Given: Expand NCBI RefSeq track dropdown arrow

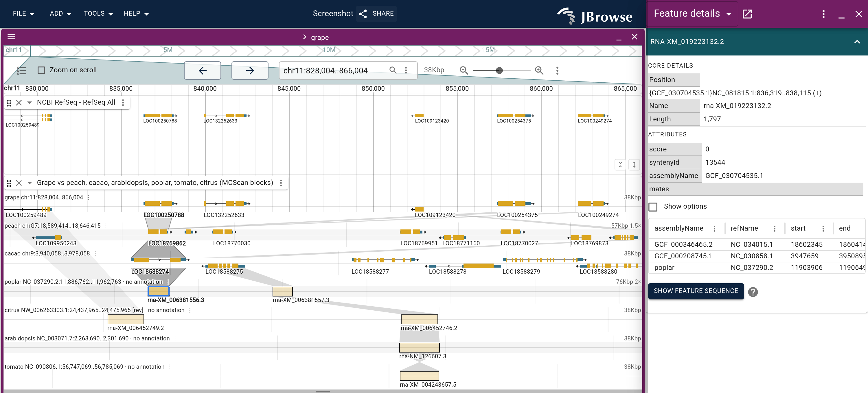Looking at the screenshot, I should click(x=30, y=103).
